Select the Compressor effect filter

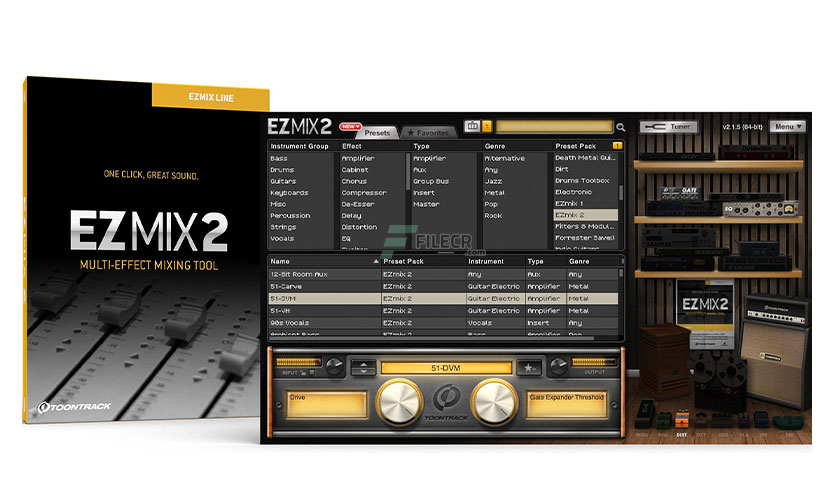coord(364,192)
